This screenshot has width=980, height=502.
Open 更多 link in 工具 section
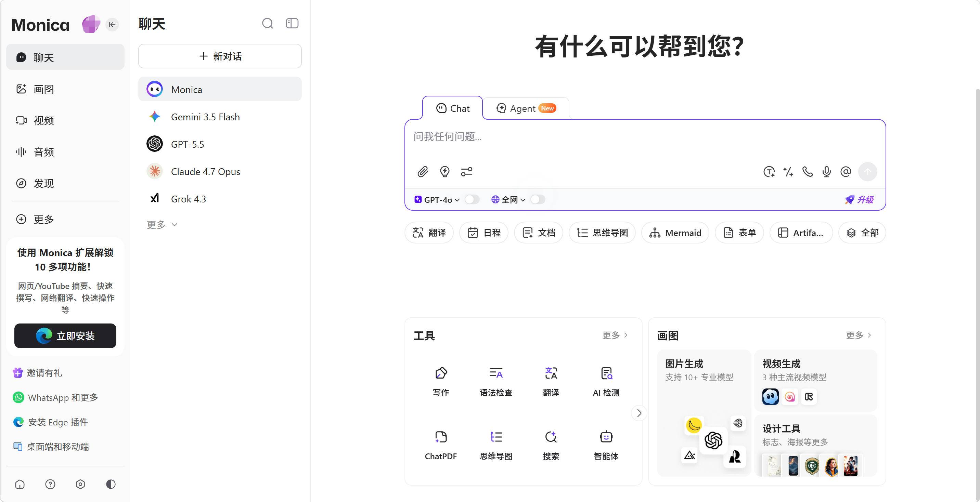click(615, 335)
